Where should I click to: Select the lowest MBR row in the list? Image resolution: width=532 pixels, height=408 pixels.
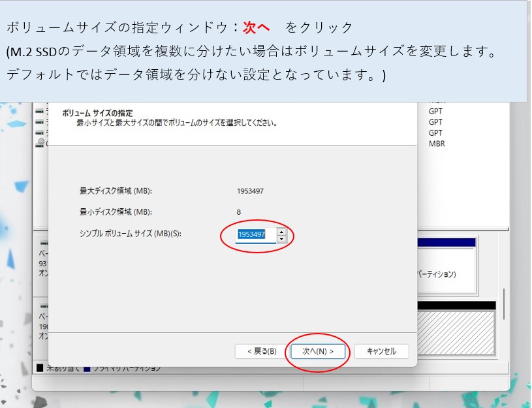[437, 144]
